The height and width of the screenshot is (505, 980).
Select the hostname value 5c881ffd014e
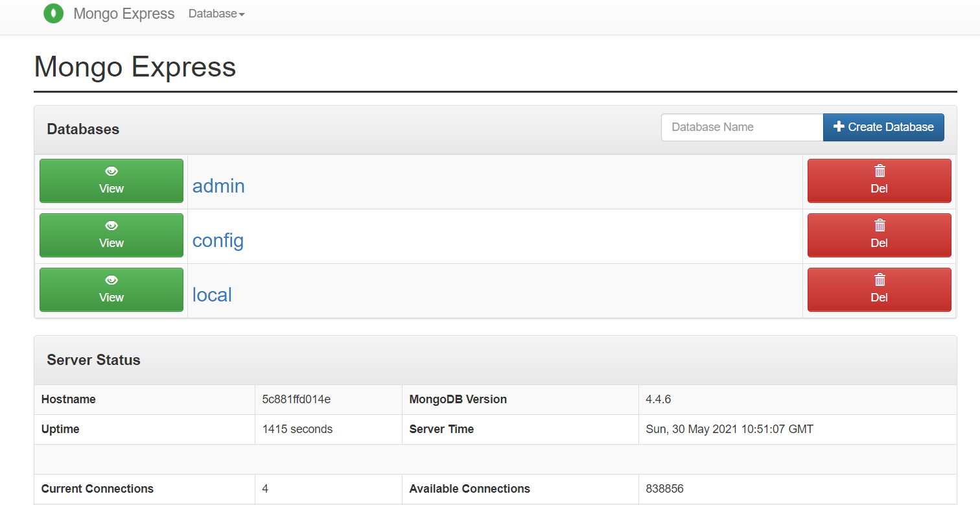pyautogui.click(x=296, y=399)
